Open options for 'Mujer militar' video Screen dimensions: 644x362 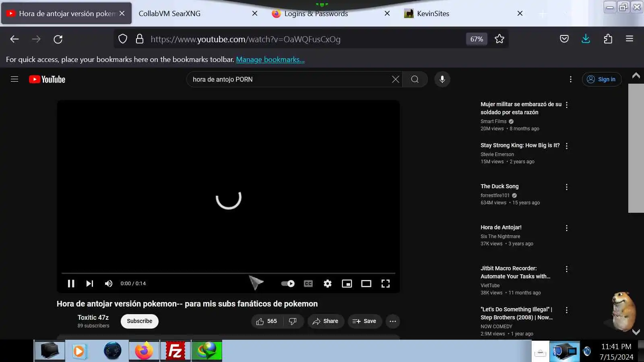point(567,105)
